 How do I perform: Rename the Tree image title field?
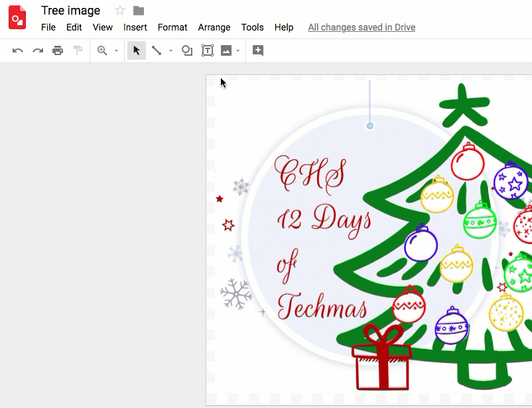pos(71,11)
